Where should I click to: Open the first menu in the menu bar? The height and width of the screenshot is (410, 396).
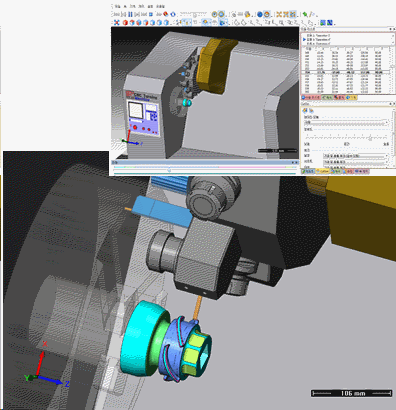[x=117, y=6]
